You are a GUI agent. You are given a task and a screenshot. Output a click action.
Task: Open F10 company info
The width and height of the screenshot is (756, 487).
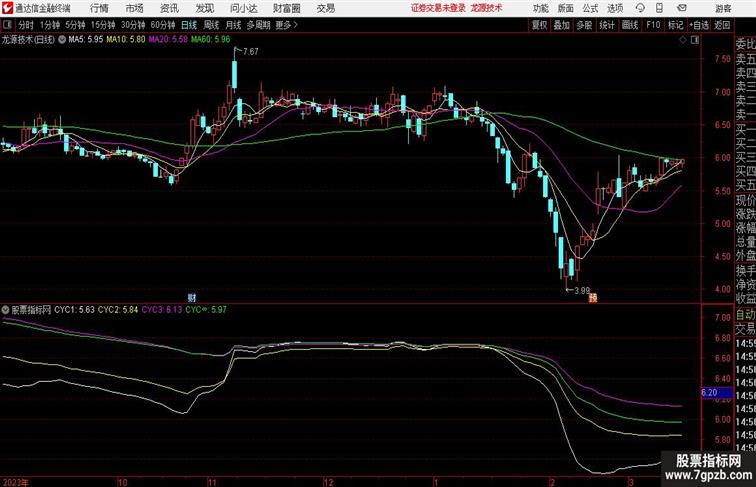tap(653, 25)
